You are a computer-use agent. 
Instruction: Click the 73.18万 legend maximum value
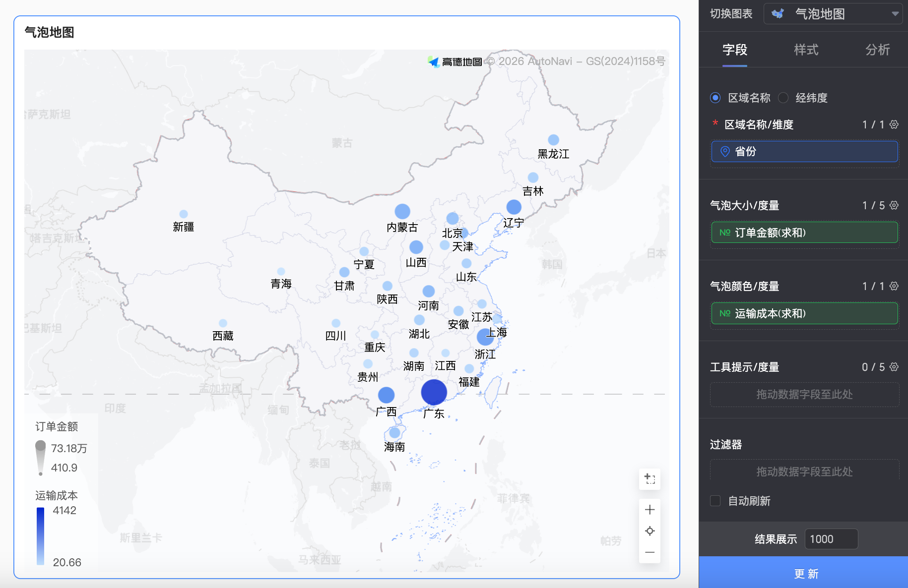pyautogui.click(x=69, y=448)
